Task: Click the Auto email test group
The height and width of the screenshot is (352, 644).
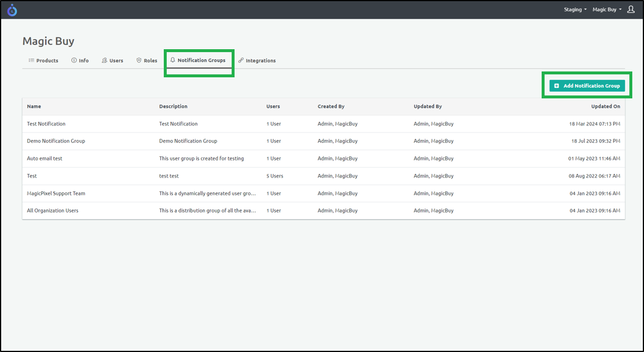Action: coord(44,159)
